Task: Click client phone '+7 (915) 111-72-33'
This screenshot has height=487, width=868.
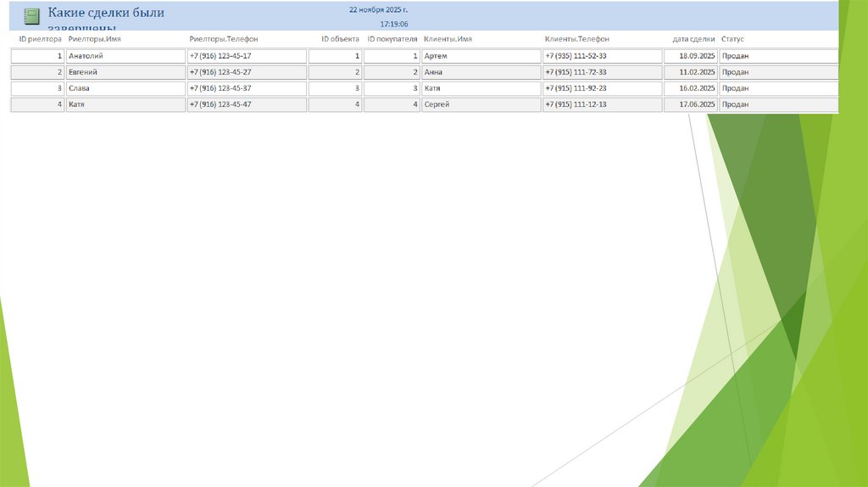Action: point(603,72)
